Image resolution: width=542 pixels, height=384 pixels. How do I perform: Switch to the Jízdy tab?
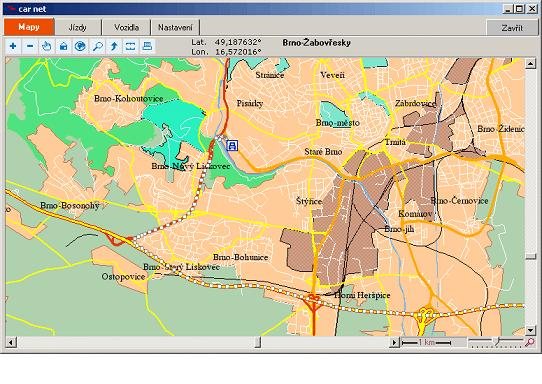77,27
